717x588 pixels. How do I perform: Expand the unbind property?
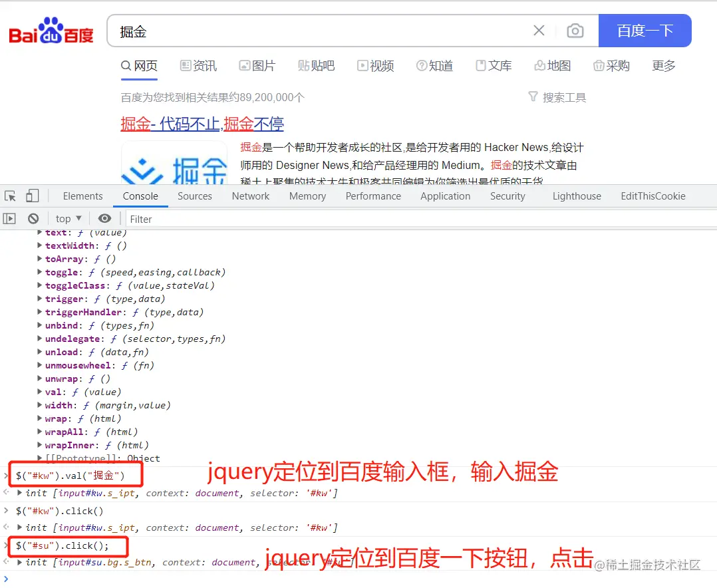pos(40,325)
